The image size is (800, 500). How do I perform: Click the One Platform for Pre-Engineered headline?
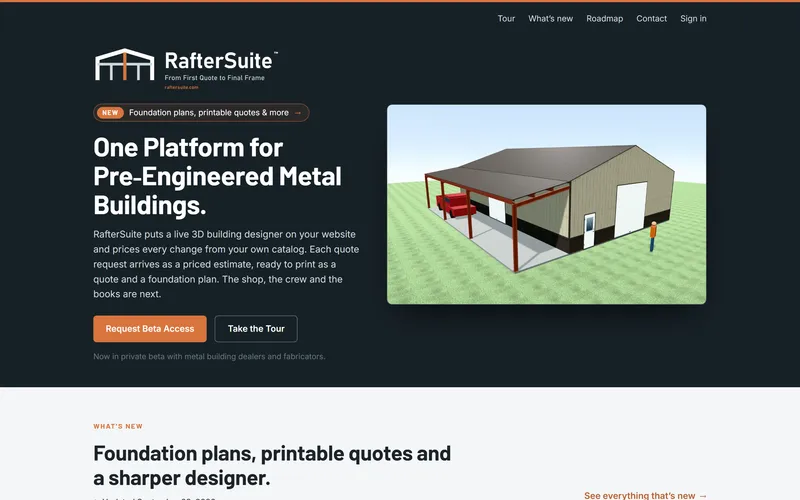click(217, 177)
